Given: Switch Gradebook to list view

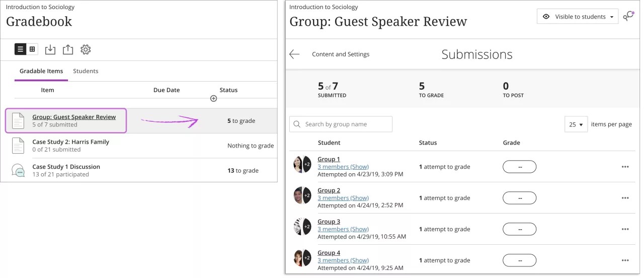Looking at the screenshot, I should coord(20,49).
